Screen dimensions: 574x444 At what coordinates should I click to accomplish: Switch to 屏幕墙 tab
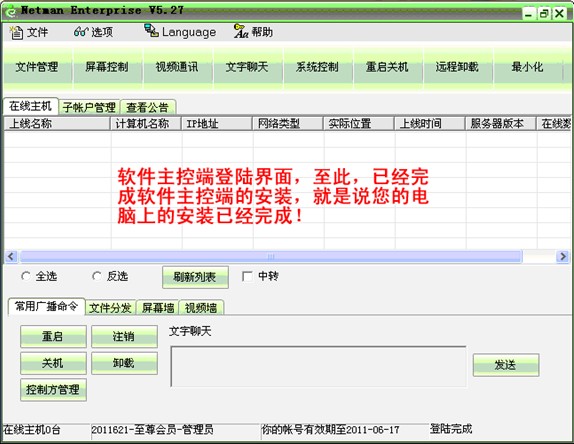click(x=158, y=308)
